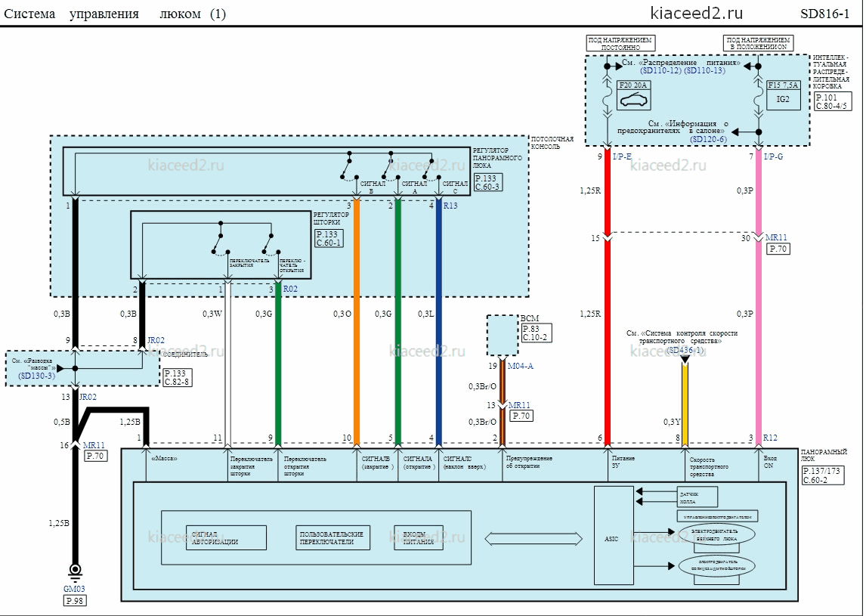This screenshot has width=866, height=616.
Task: Click the 'РЕГУЛЯТОР ПАНОРАМНОГО ЛЮКА' label
Action: (496, 157)
